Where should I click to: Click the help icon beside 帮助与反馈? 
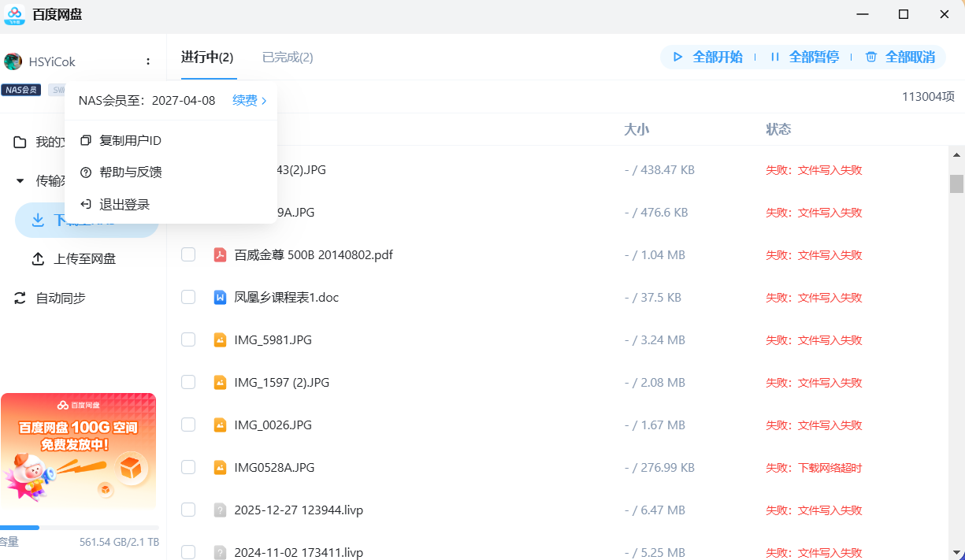[86, 172]
